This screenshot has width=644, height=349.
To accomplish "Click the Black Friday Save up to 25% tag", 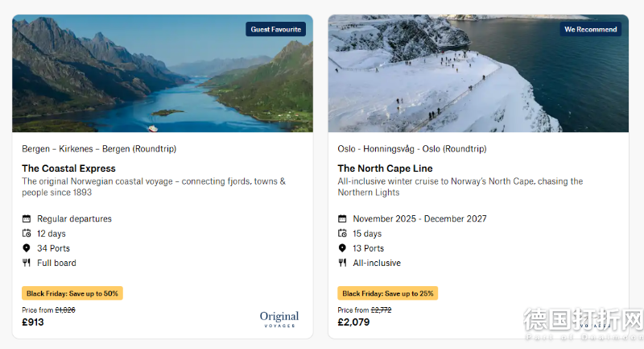I will coord(388,293).
